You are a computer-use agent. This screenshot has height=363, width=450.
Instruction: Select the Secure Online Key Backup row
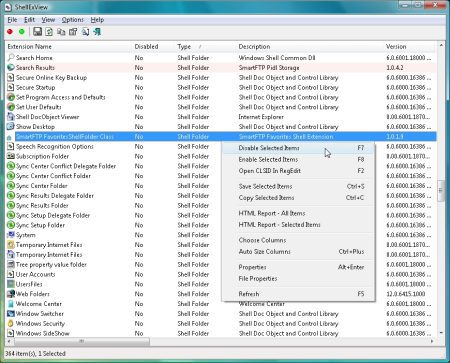click(x=221, y=78)
